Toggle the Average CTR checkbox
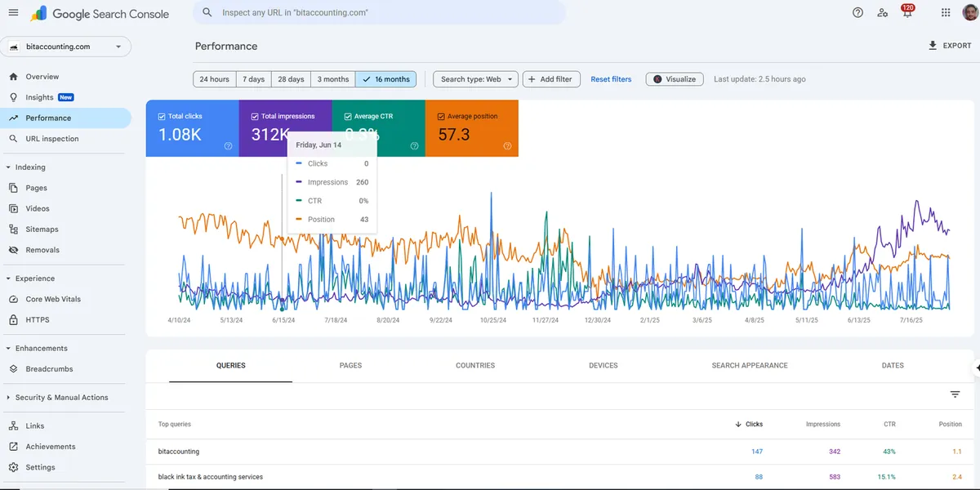This screenshot has height=490, width=980. click(348, 117)
